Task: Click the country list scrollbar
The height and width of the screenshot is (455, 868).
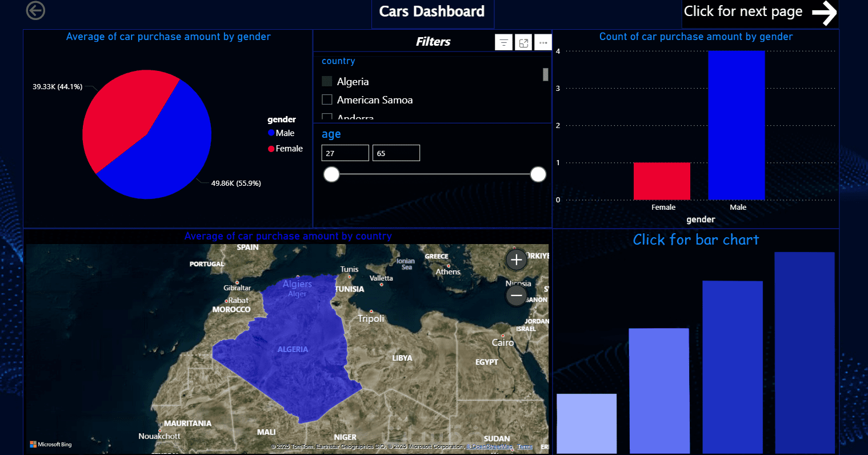Action: (545, 74)
